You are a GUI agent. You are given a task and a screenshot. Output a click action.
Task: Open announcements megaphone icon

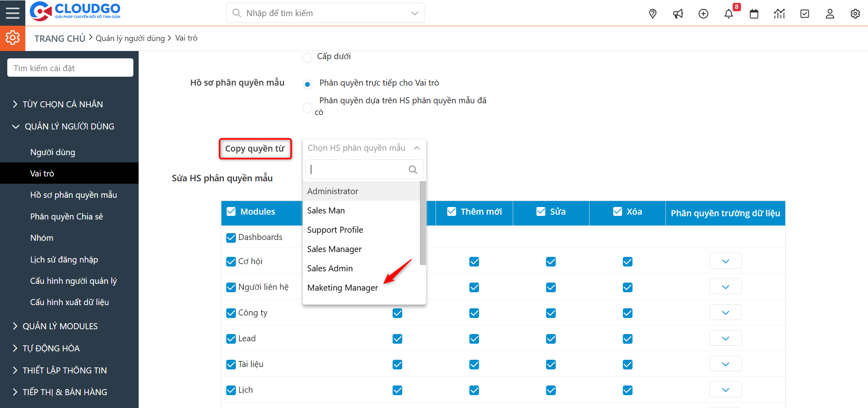pos(678,14)
